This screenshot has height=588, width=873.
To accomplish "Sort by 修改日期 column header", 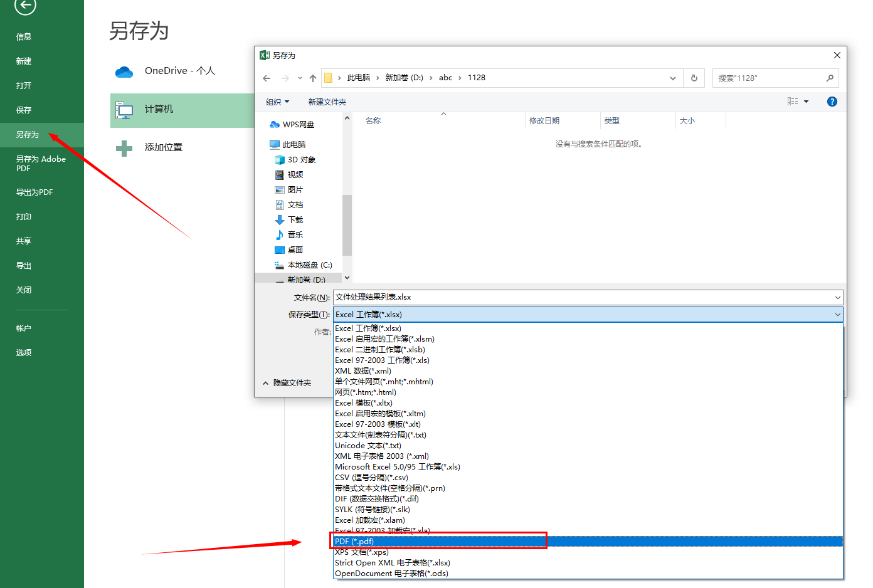I will [x=544, y=121].
